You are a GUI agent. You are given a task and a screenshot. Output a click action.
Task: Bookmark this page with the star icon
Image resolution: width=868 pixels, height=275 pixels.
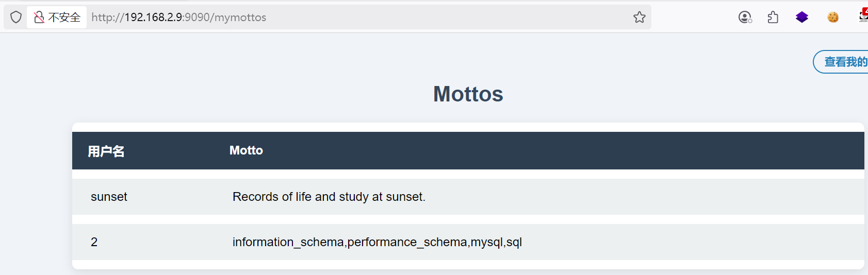click(640, 18)
